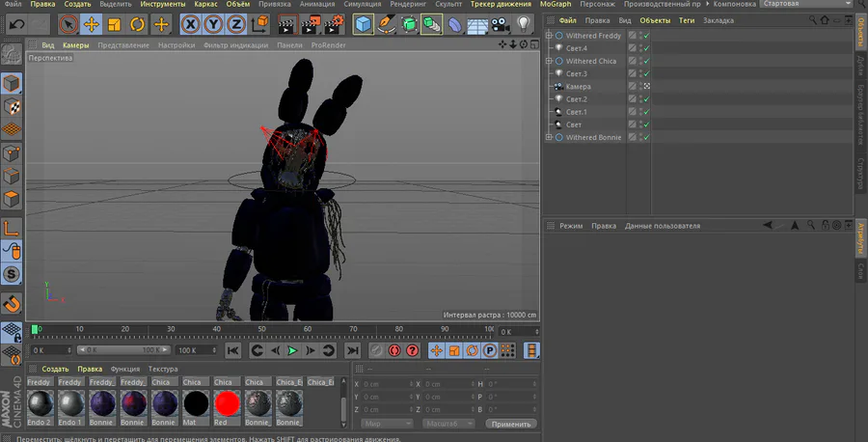Image resolution: width=868 pixels, height=442 pixels.
Task: Click the red Red material swatch
Action: tap(227, 404)
